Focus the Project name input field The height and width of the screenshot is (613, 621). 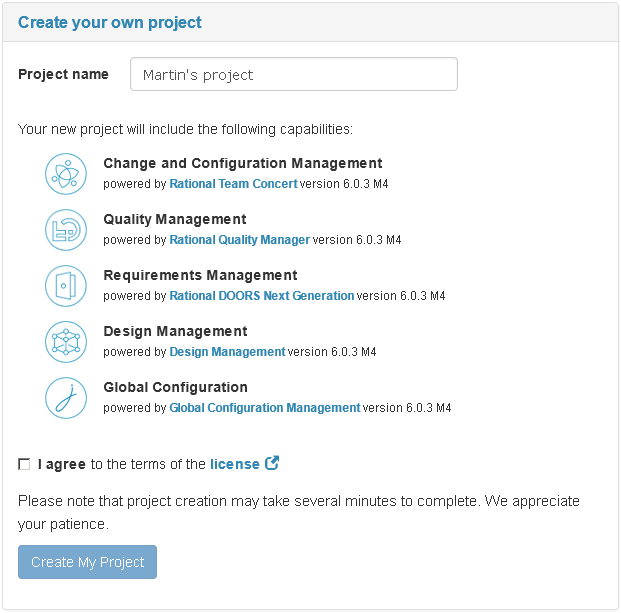coord(294,74)
